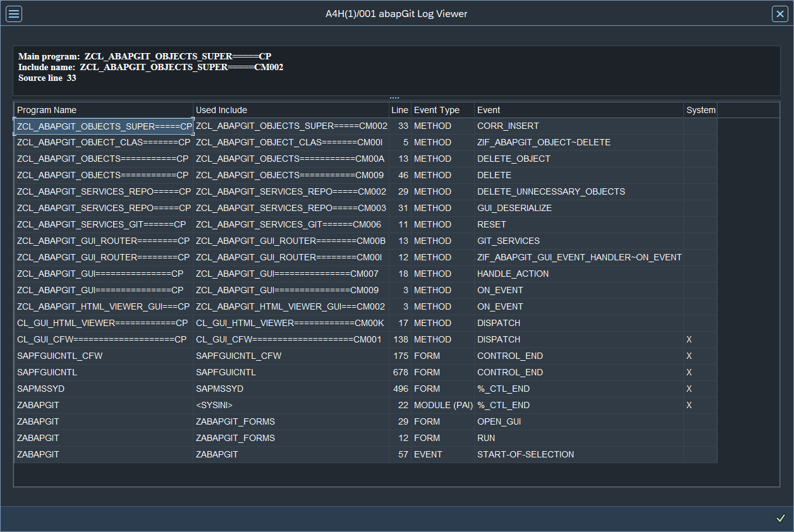The height and width of the screenshot is (532, 794).
Task: Click include ZCL_ABAPGIT_GUI===============CM007
Action: [291, 274]
